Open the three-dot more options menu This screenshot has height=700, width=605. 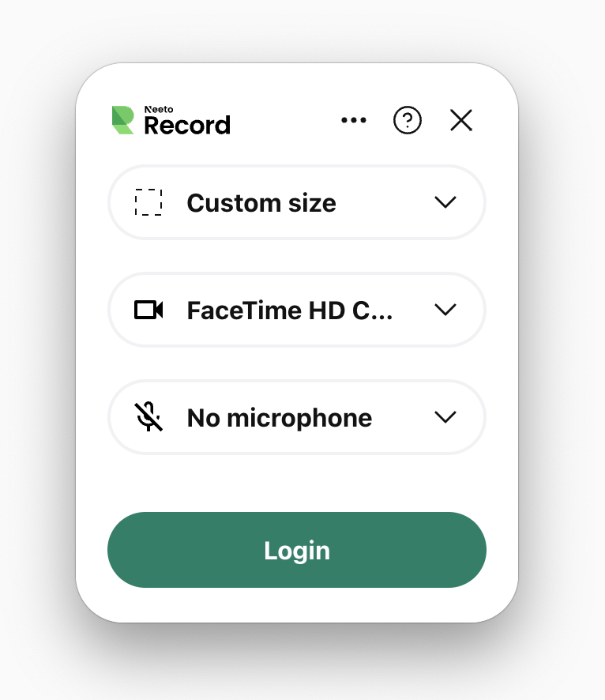click(x=354, y=120)
